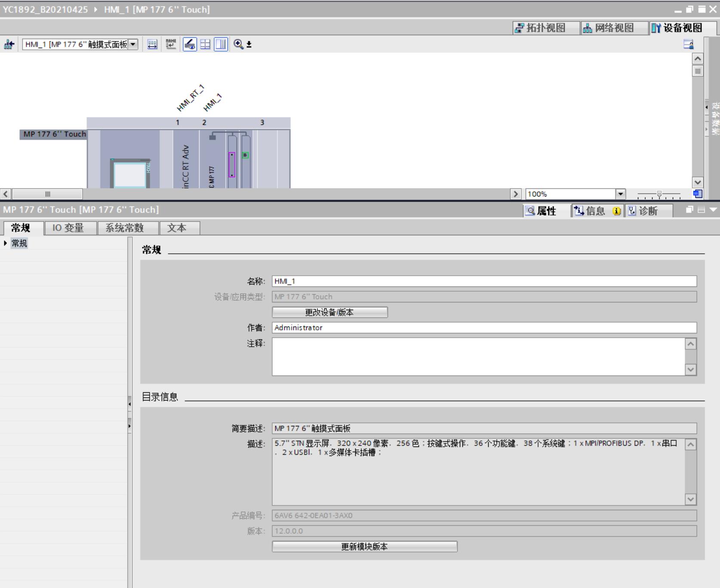Click the 更新模块版本 button

coord(364,546)
